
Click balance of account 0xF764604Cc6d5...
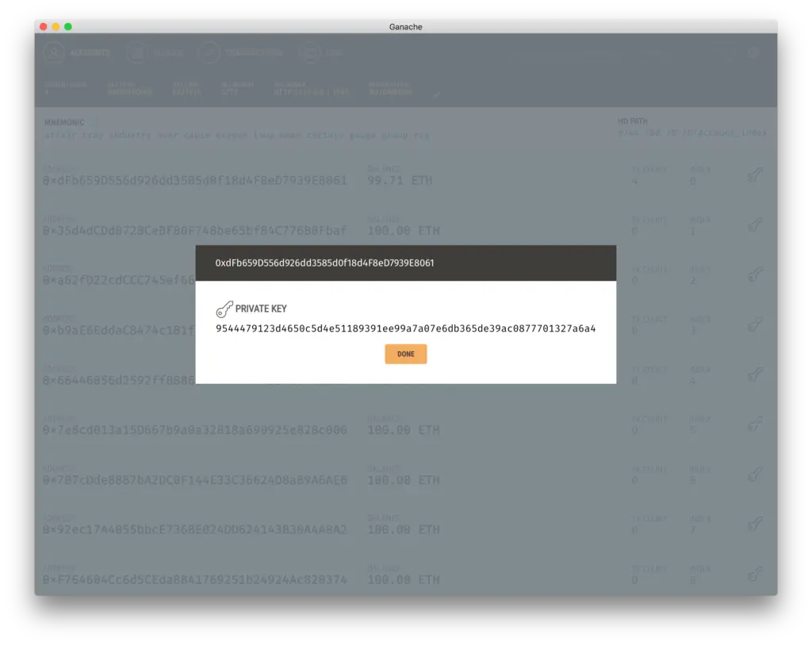coord(404,580)
